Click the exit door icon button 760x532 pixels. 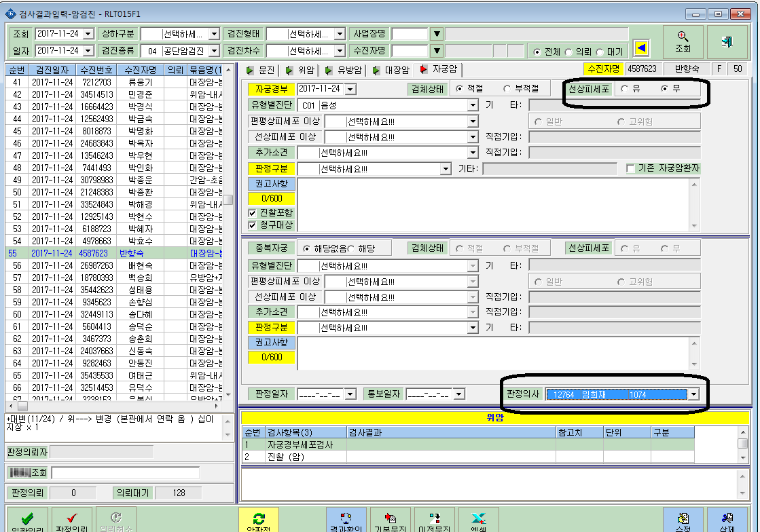pyautogui.click(x=727, y=41)
